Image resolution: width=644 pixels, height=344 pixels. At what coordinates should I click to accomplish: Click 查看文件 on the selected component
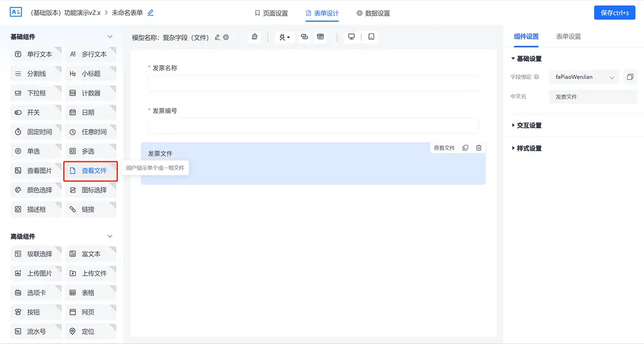pos(444,147)
